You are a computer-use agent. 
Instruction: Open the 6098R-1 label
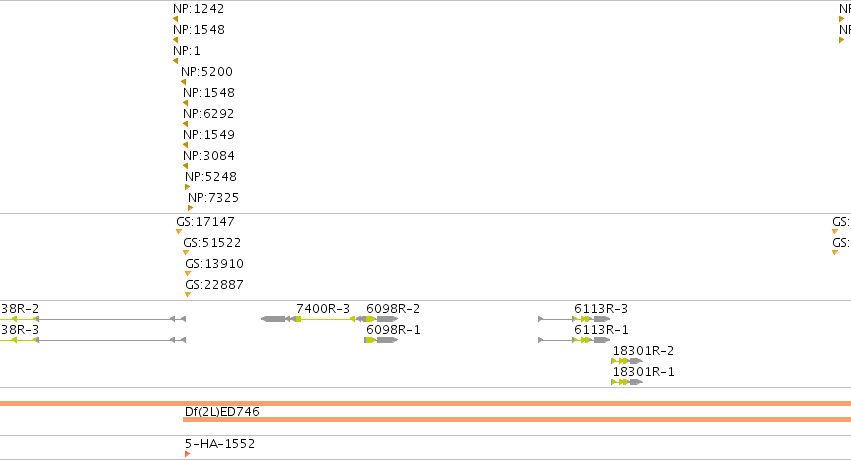(x=393, y=330)
